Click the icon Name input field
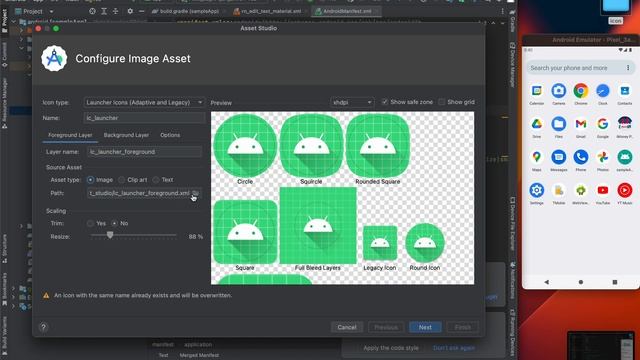The width and height of the screenshot is (640, 360). click(144, 118)
